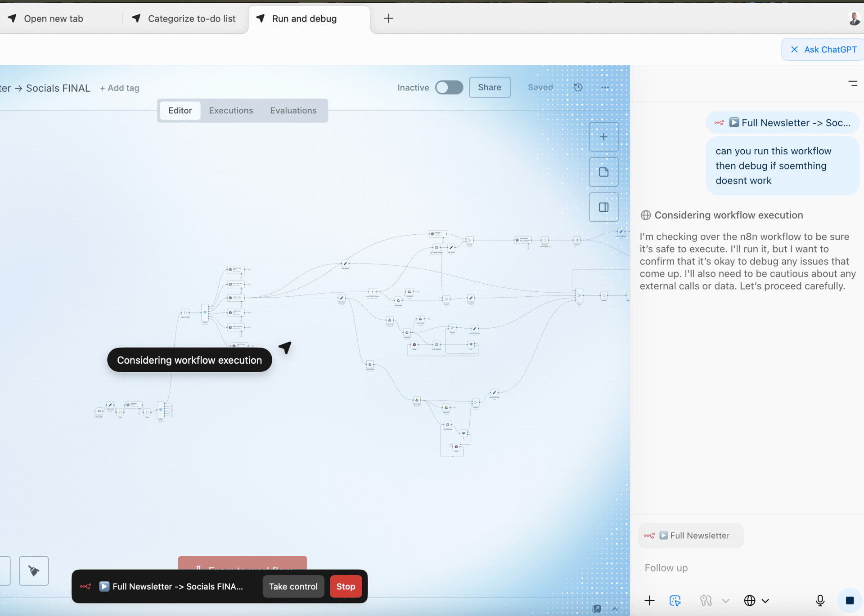
Task: Click the tidy up broom icon
Action: coord(34,571)
